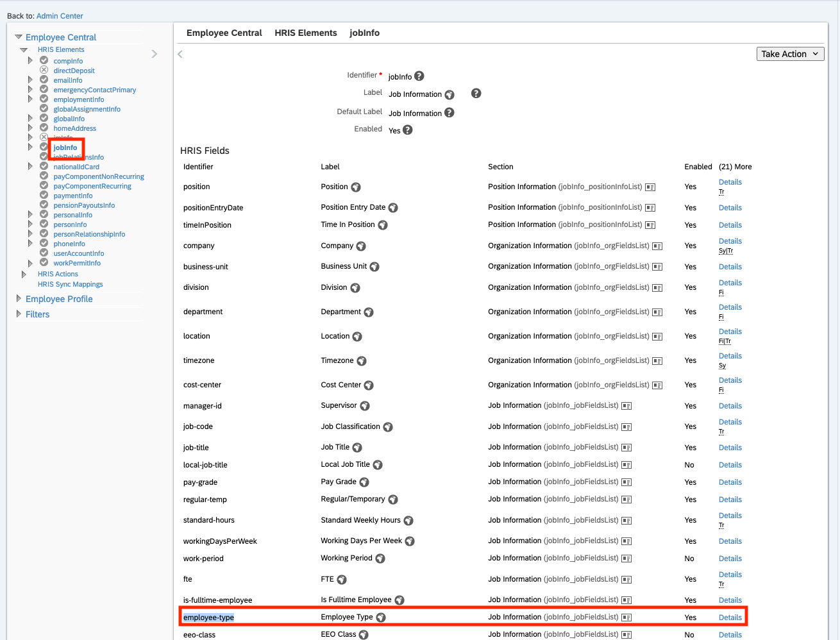The image size is (840, 640).
Task: Click standalone help icon right of Label
Action: tap(476, 93)
